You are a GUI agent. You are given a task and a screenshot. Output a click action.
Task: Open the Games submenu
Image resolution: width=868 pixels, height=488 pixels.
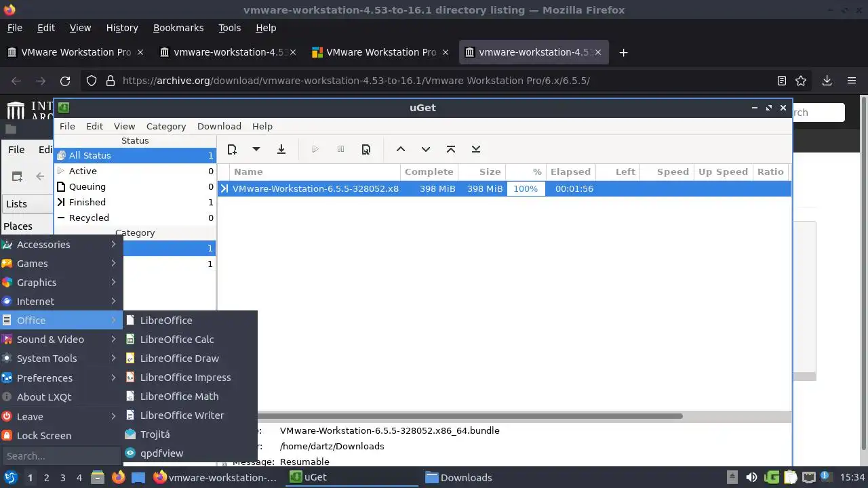[61, 263]
